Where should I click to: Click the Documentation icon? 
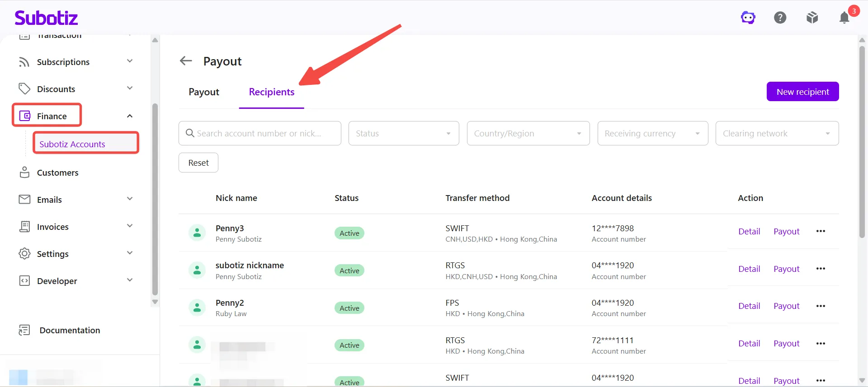(24, 330)
